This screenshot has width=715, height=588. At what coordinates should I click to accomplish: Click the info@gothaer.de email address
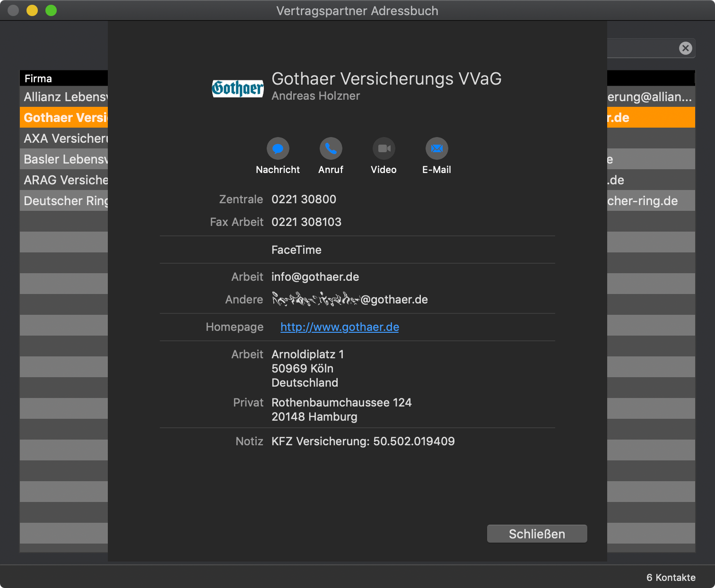tap(315, 277)
